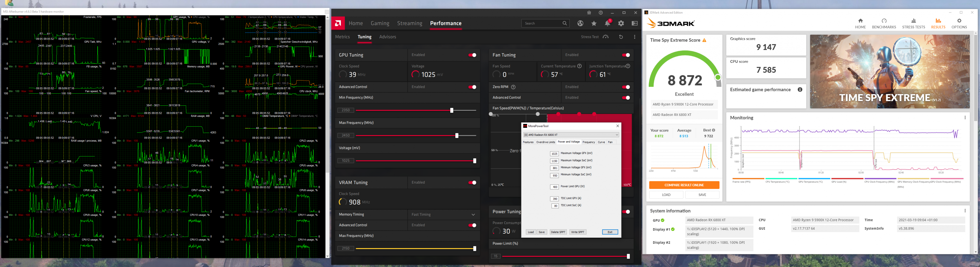Image resolution: width=980 pixels, height=267 pixels.
Task: Toggle the VRAM Tuning Enabled switch
Action: (x=472, y=183)
